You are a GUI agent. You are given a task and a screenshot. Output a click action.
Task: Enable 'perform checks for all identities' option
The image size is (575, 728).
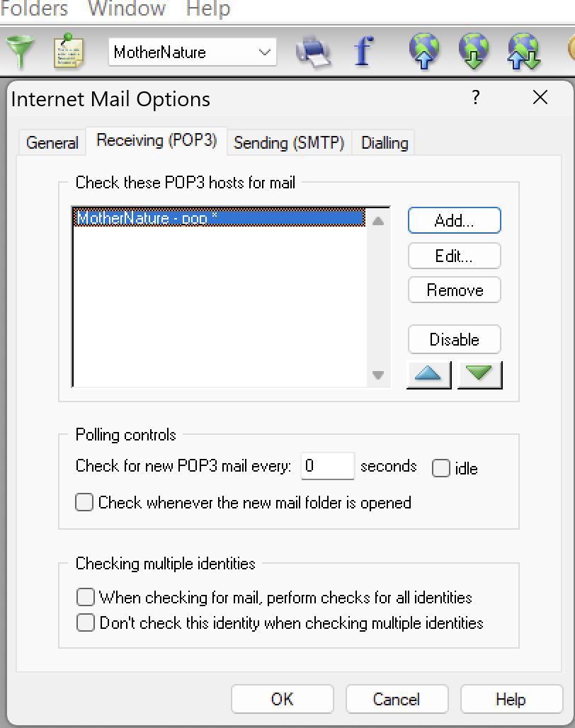pos(86,597)
